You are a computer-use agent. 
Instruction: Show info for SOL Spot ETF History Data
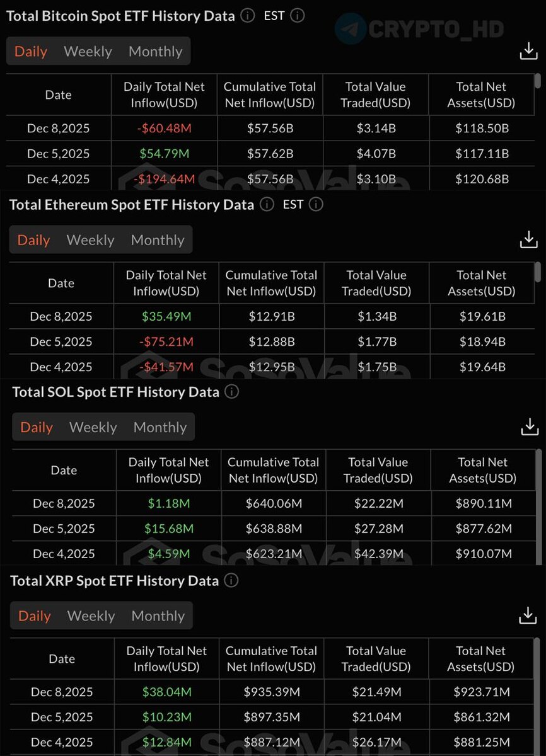[x=232, y=392]
